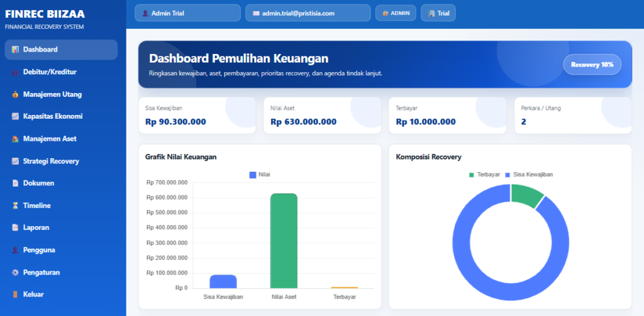Click the green Nilai Aset bar

click(284, 241)
